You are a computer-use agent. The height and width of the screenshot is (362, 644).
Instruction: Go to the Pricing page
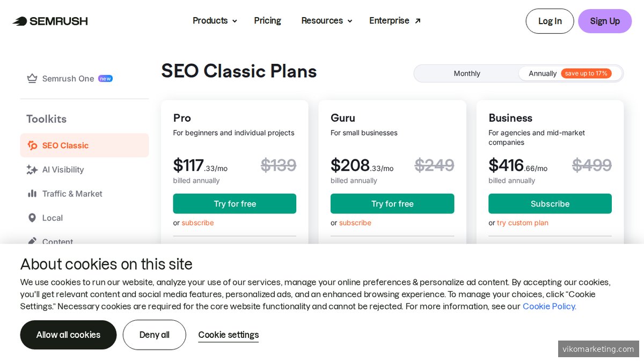tap(267, 20)
